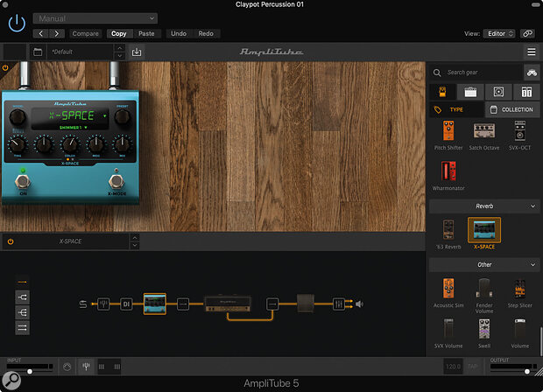Screen dimensions: 543x392
Task: Select the cabinet speaker gear category tab
Action: [498, 92]
